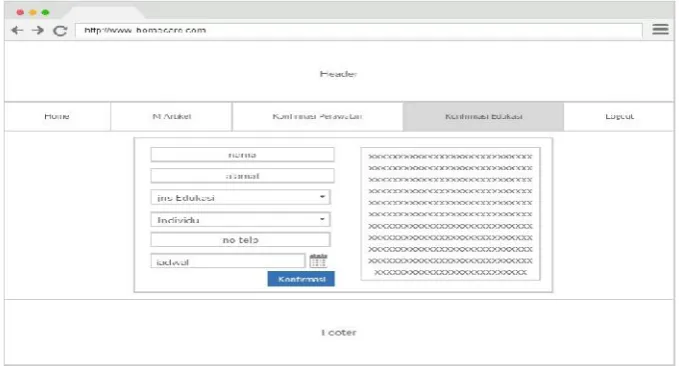This screenshot has height=366, width=679.
Task: Click the Logout menu item
Action: coord(619,117)
